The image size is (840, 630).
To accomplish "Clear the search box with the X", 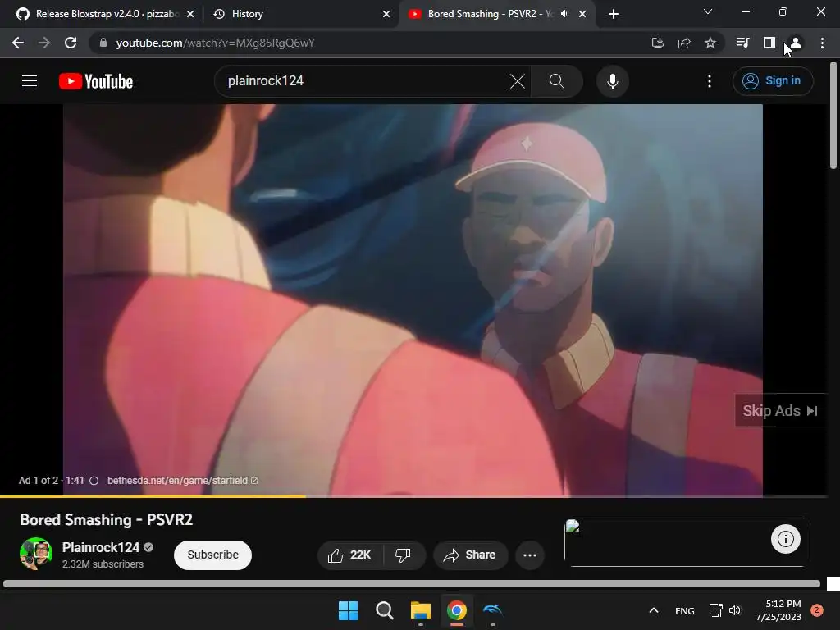I will 517,81.
